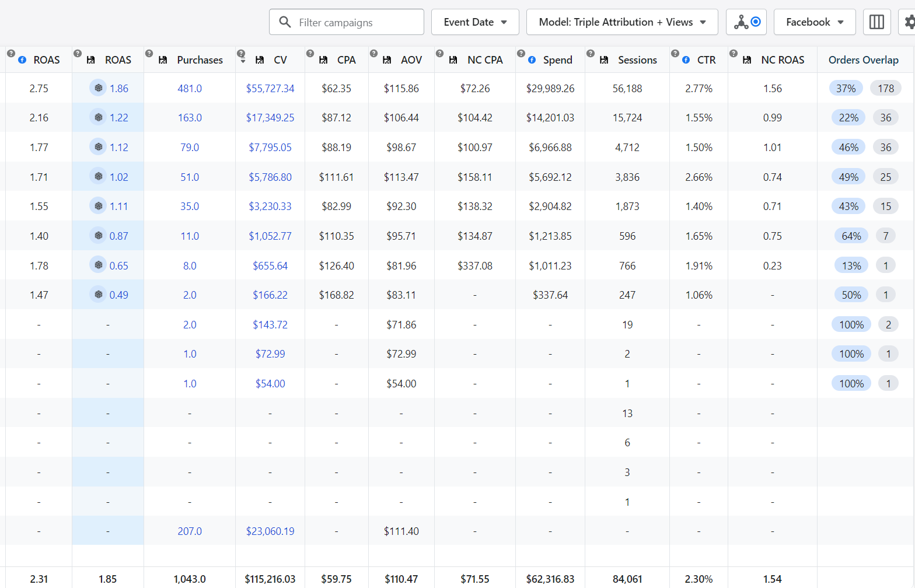Click the help icon beside Sessions header
This screenshot has width=915, height=588.
[x=590, y=53]
